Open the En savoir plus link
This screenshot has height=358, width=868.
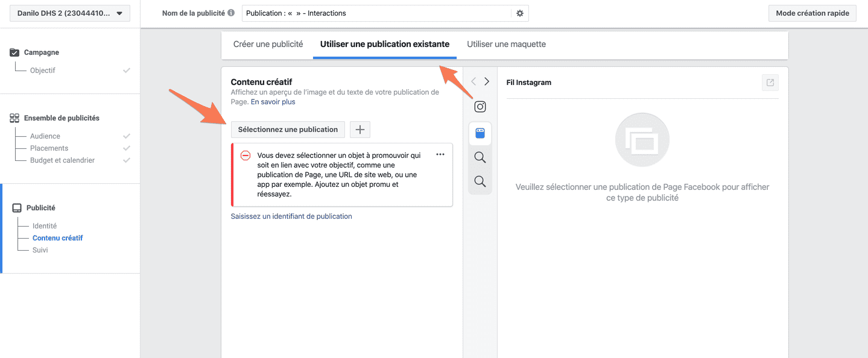273,102
